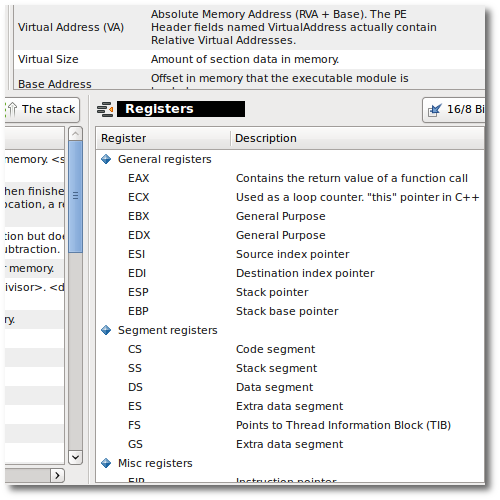Open The stack tab
The height and width of the screenshot is (500, 500).
(42, 110)
